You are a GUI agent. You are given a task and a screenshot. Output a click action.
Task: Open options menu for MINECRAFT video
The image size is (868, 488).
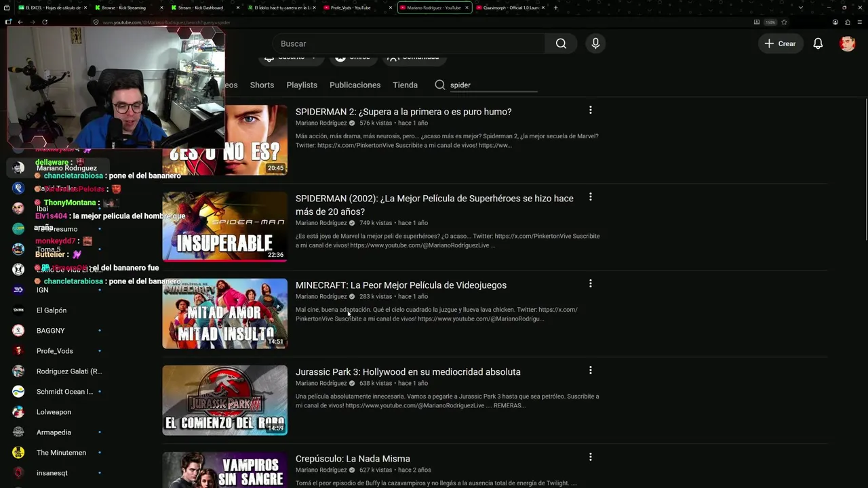tap(590, 283)
